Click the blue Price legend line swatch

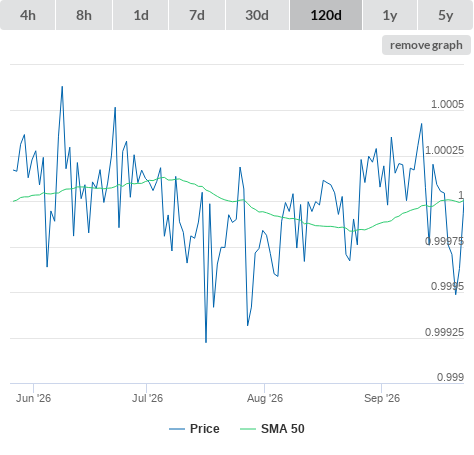click(x=177, y=429)
